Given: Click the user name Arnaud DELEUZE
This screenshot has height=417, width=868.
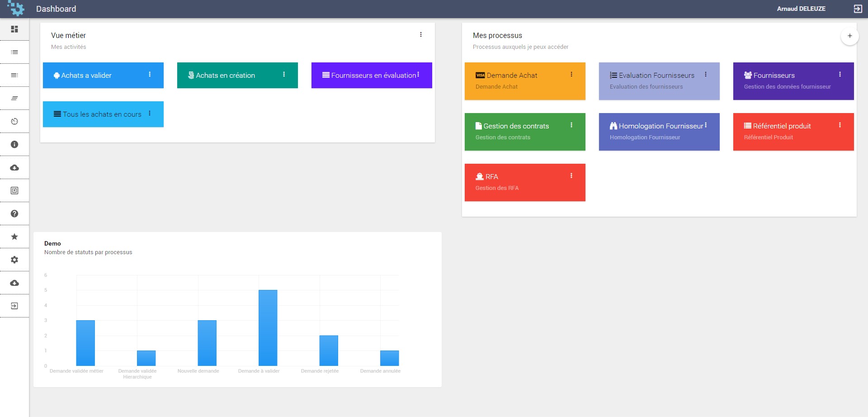Looking at the screenshot, I should (801, 9).
